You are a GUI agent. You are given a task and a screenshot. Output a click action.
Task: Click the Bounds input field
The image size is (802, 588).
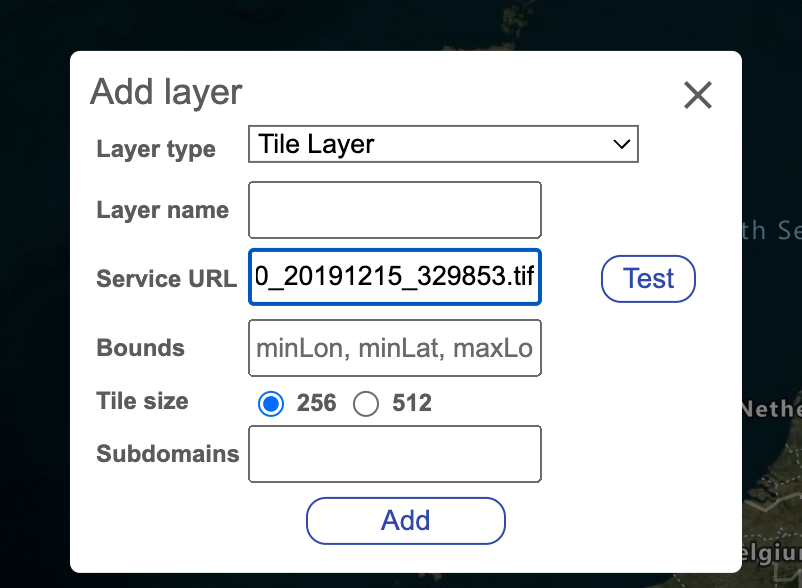click(x=395, y=348)
